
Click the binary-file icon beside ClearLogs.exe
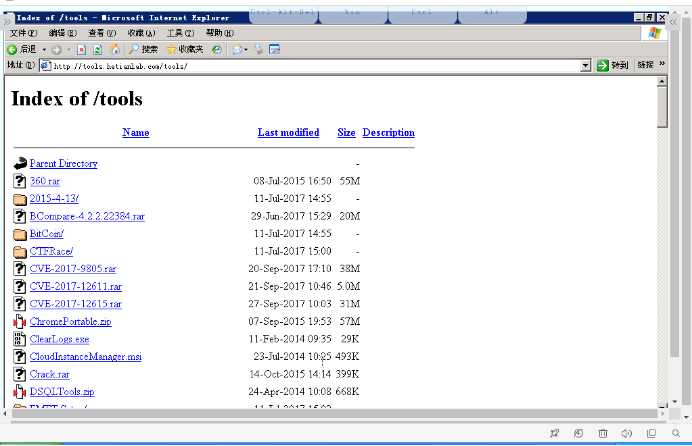pyautogui.click(x=20, y=339)
